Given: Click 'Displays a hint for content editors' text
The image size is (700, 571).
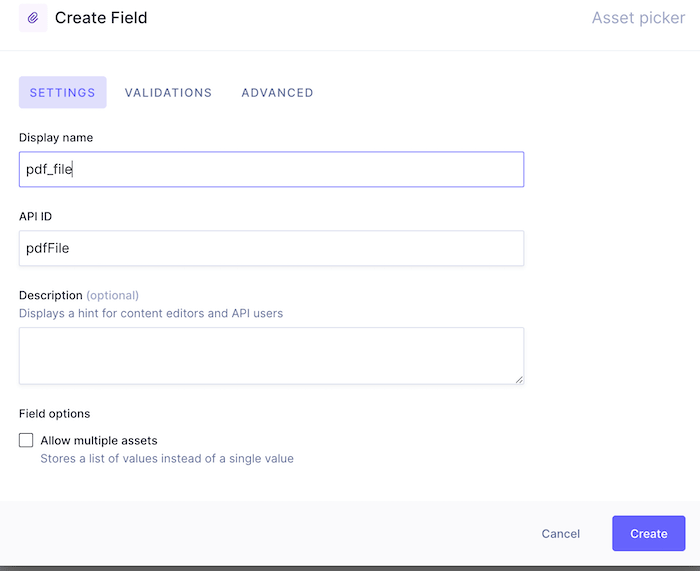Looking at the screenshot, I should pyautogui.click(x=151, y=313).
